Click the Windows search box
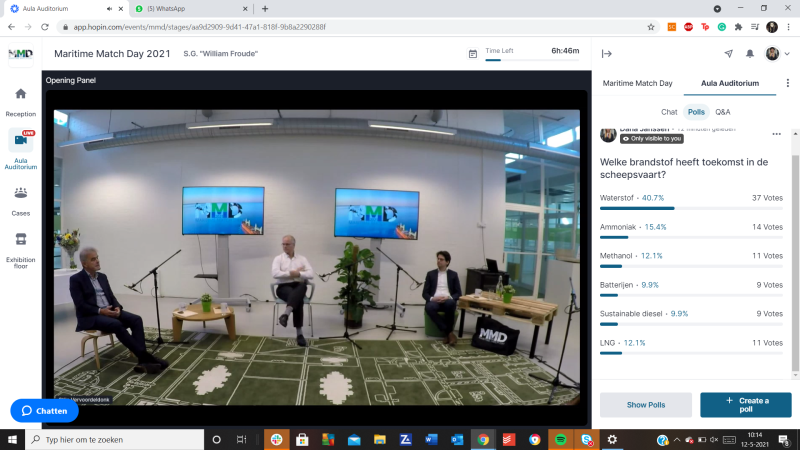Screen dimensions: 800x450 tap(115, 439)
